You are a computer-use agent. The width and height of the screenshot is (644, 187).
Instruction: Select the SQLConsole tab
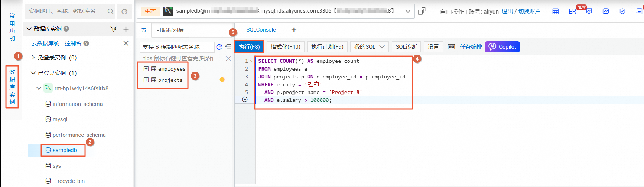click(261, 30)
